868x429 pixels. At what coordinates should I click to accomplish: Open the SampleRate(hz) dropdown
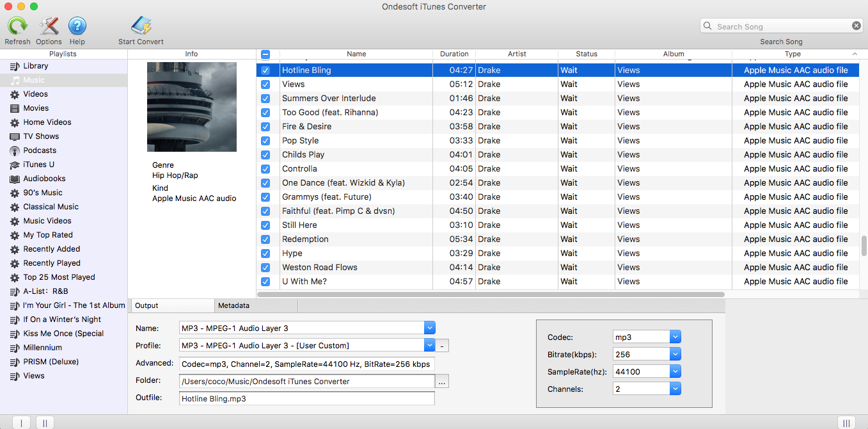click(675, 371)
